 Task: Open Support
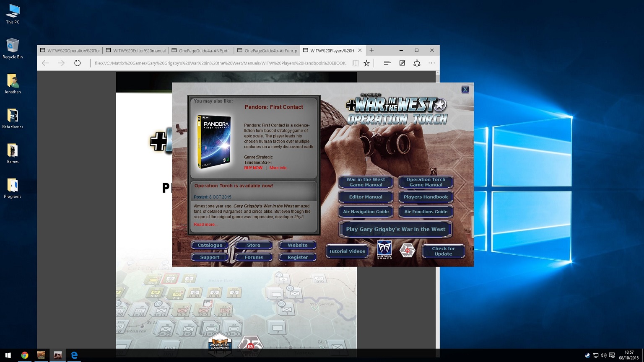coord(210,257)
